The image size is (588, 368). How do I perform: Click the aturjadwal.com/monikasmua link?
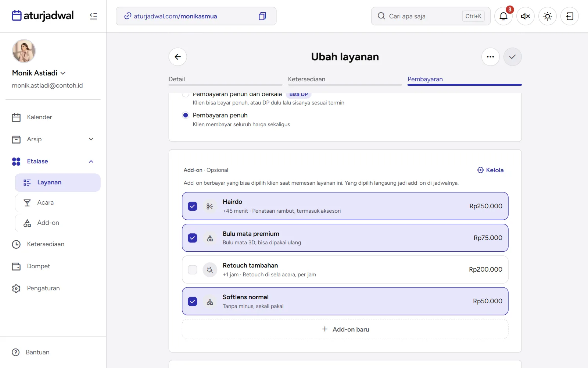(175, 16)
